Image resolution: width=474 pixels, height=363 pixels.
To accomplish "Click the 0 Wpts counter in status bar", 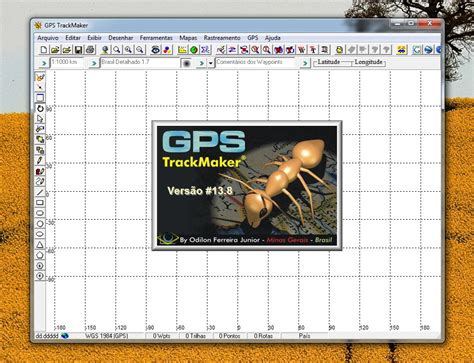I will coord(162,336).
